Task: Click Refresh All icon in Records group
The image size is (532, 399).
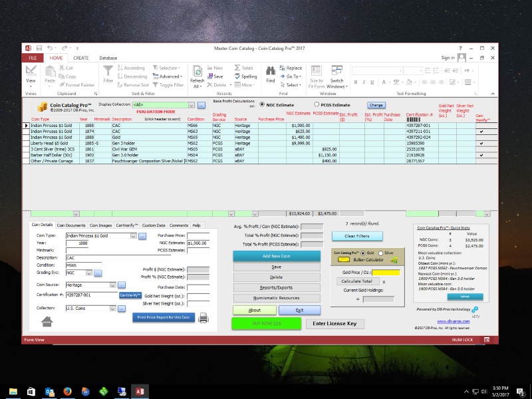Action: tap(197, 71)
